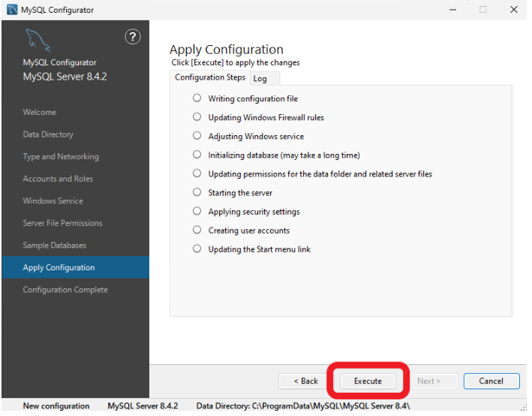Open Sample Databases sidebar step
The width and height of the screenshot is (532, 416).
[55, 246]
